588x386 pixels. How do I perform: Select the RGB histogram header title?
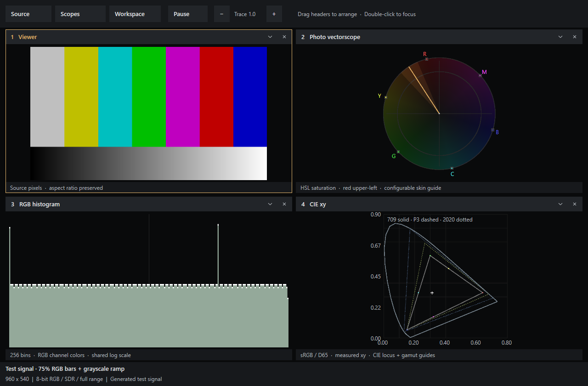(x=40, y=204)
